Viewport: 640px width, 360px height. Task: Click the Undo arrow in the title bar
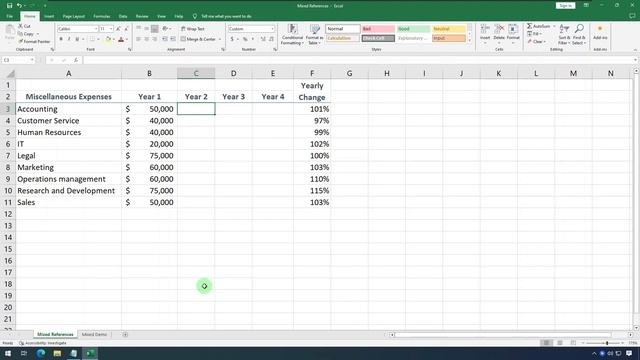[19, 6]
